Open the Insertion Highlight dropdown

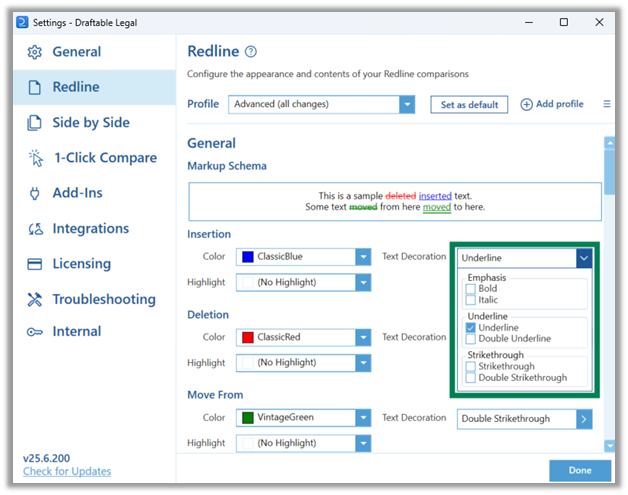coord(304,283)
